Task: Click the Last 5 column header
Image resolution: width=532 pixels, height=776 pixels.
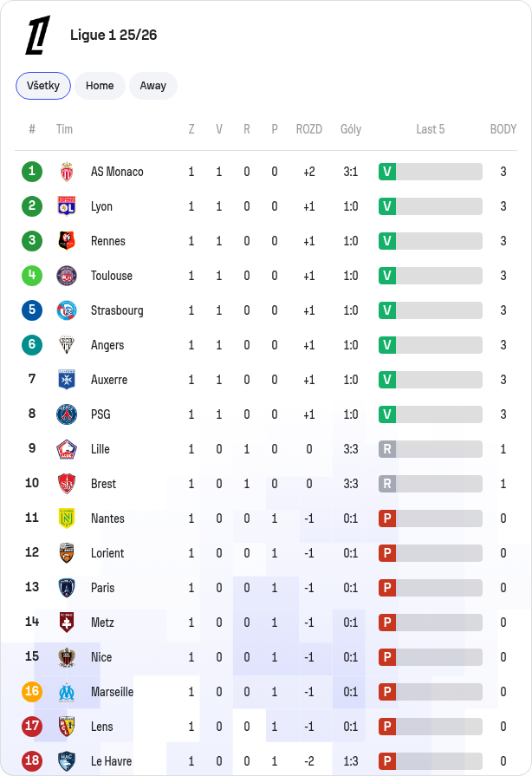Action: tap(430, 129)
